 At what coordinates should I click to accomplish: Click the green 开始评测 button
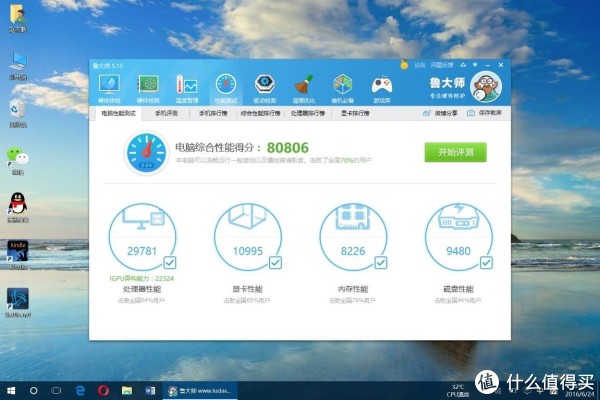pyautogui.click(x=455, y=152)
